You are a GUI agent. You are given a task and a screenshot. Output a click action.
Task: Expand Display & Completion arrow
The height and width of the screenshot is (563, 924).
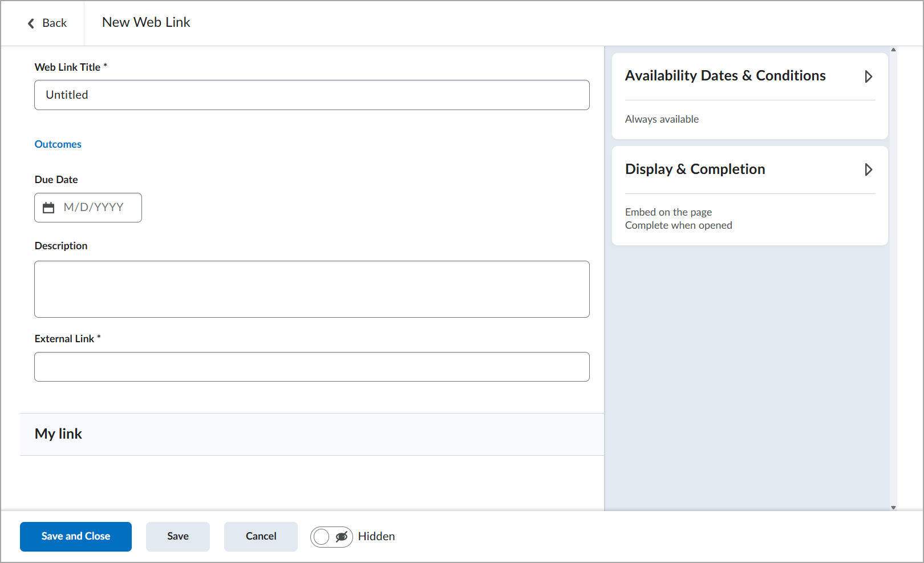(868, 169)
